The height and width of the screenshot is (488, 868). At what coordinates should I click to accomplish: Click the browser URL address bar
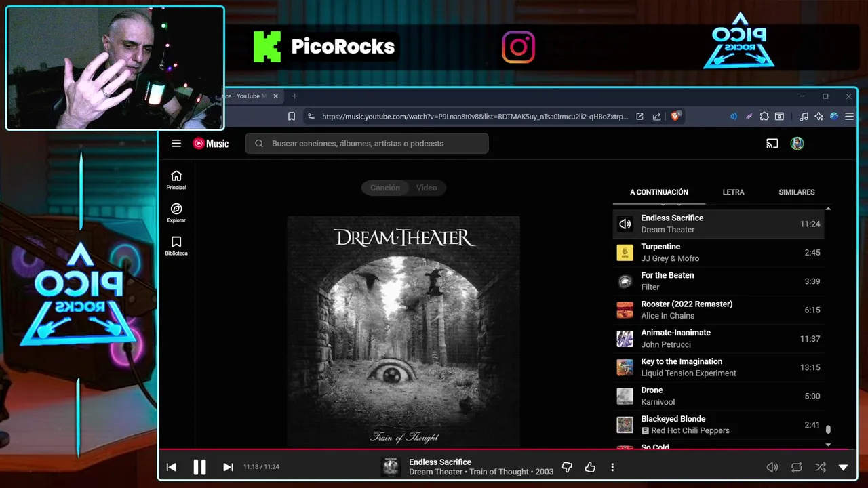click(475, 117)
